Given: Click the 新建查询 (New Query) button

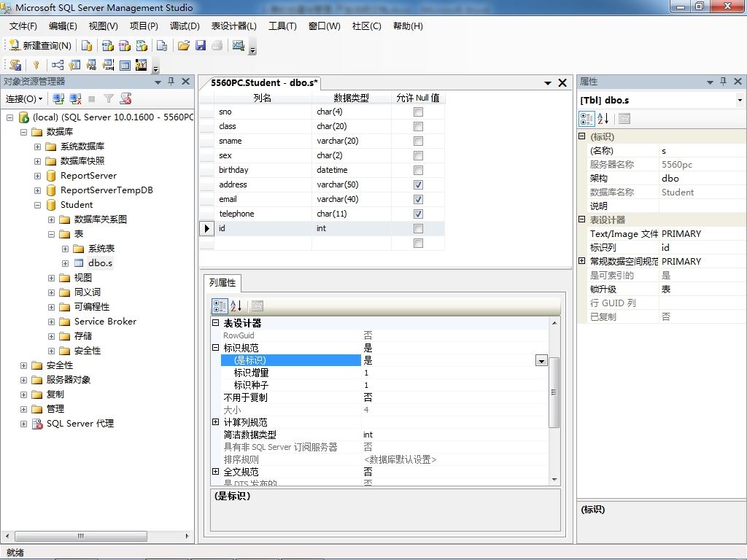Looking at the screenshot, I should pyautogui.click(x=41, y=45).
